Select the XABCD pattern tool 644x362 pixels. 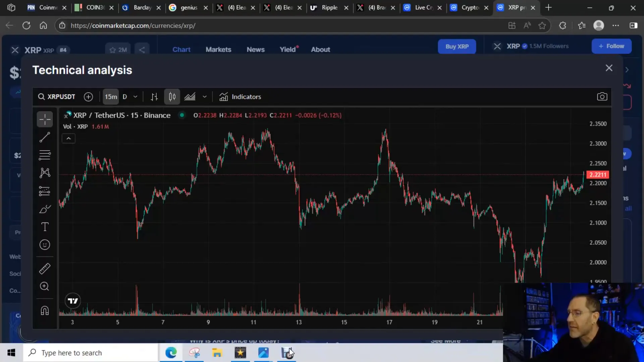[x=45, y=173]
